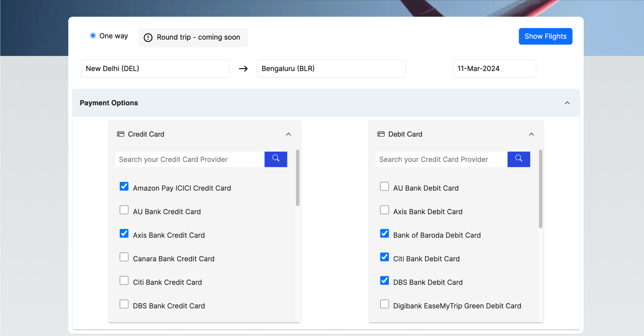
Task: Click the warning icon next to Round trip
Action: (x=148, y=37)
